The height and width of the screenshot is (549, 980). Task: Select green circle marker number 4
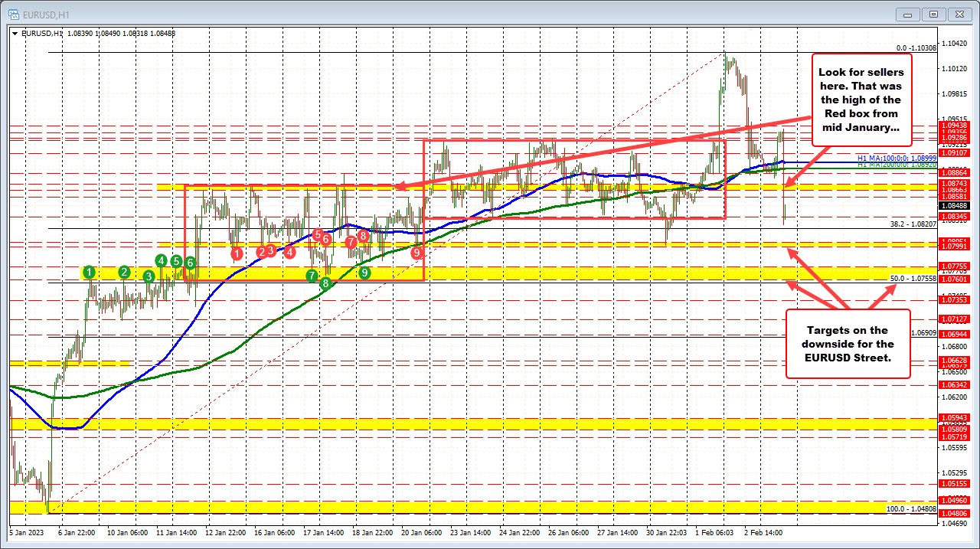pos(162,260)
